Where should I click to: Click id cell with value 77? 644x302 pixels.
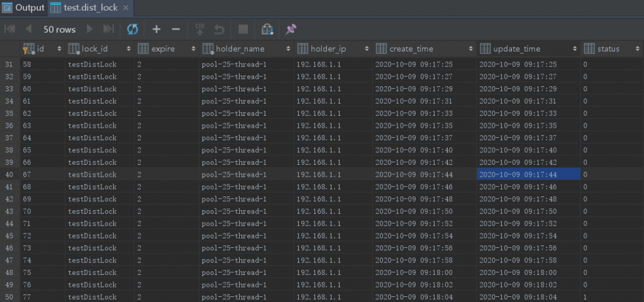(42, 297)
